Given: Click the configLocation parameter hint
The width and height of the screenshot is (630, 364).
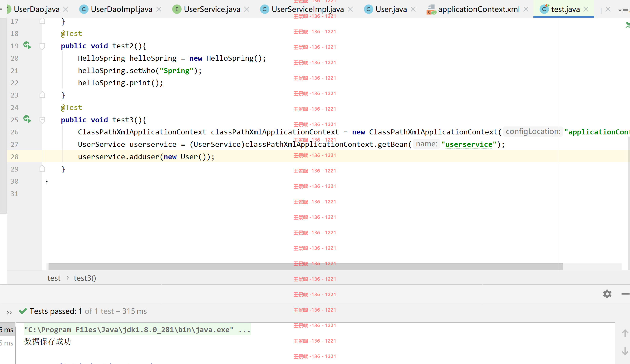Looking at the screenshot, I should point(533,132).
